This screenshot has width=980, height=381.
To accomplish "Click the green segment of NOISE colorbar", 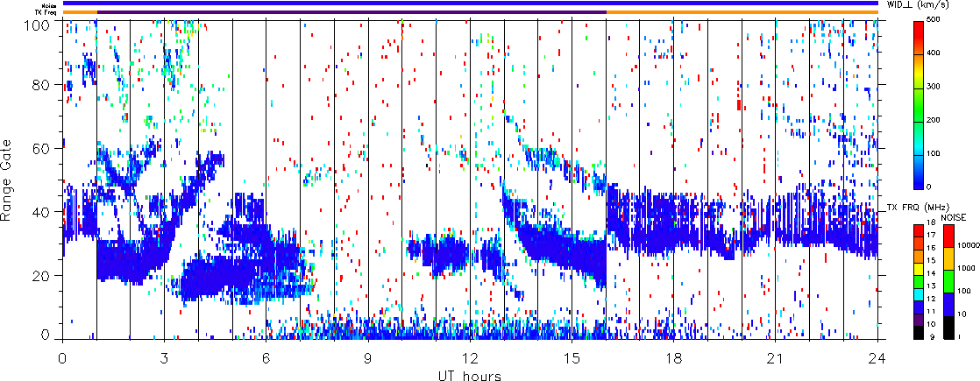I will pyautogui.click(x=948, y=279).
